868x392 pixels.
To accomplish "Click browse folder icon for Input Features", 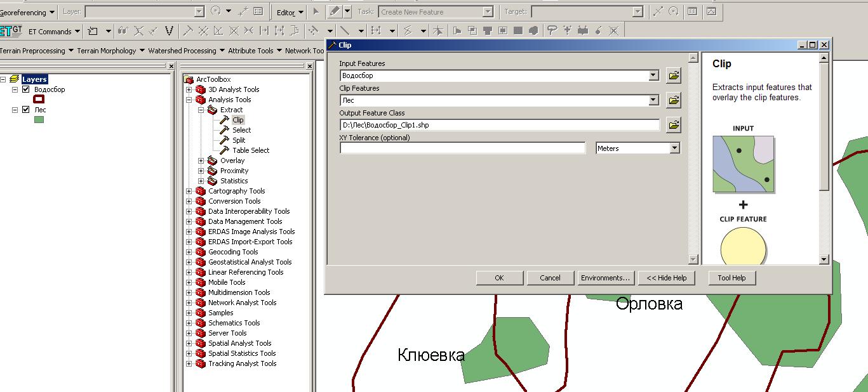I will tap(674, 75).
